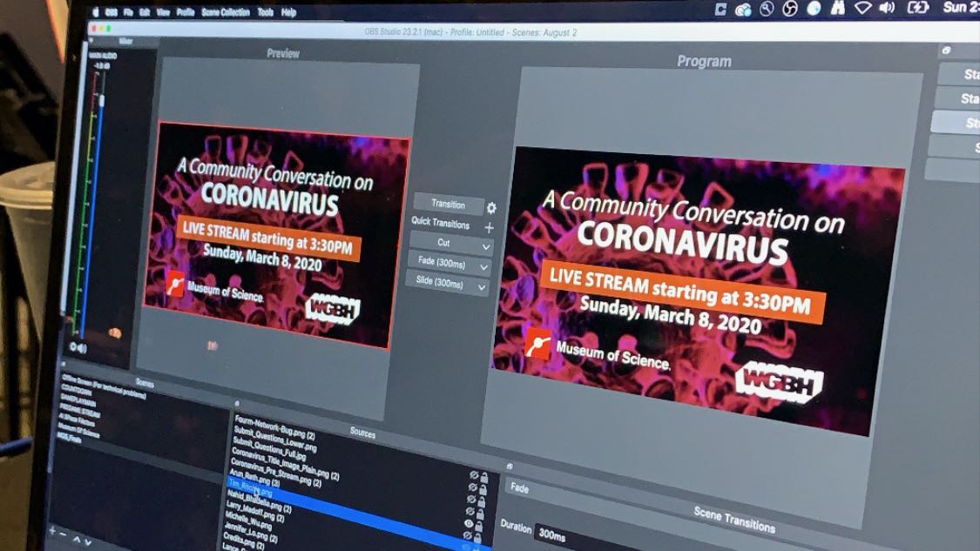
Task: Select the Jennifer_Lo.png (2) source
Action: [x=251, y=530]
